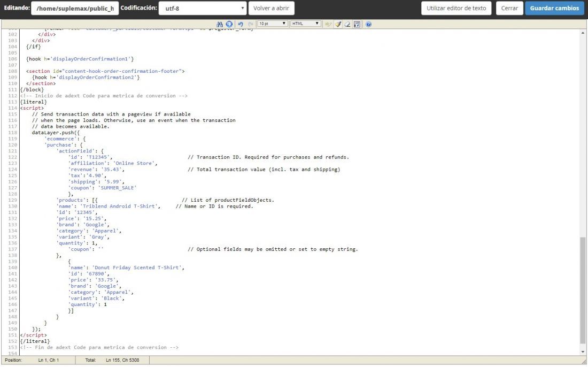Screen dimensions: 588x367
Task: Click the vertical scrollbar thumb
Action: 583,290
